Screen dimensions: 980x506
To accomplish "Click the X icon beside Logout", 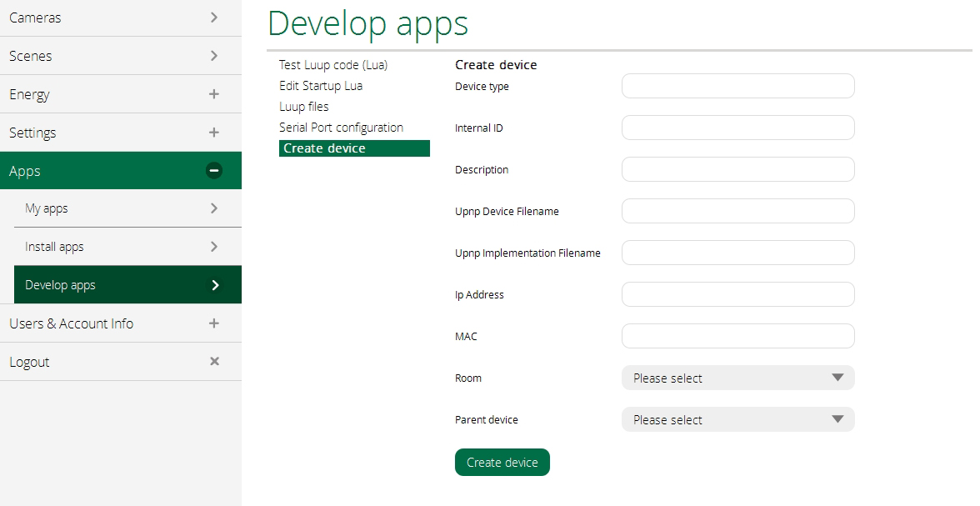I will [214, 362].
